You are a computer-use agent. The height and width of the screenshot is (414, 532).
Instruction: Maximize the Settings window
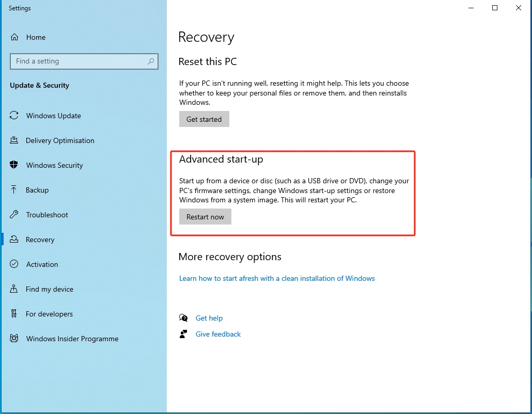click(x=495, y=8)
